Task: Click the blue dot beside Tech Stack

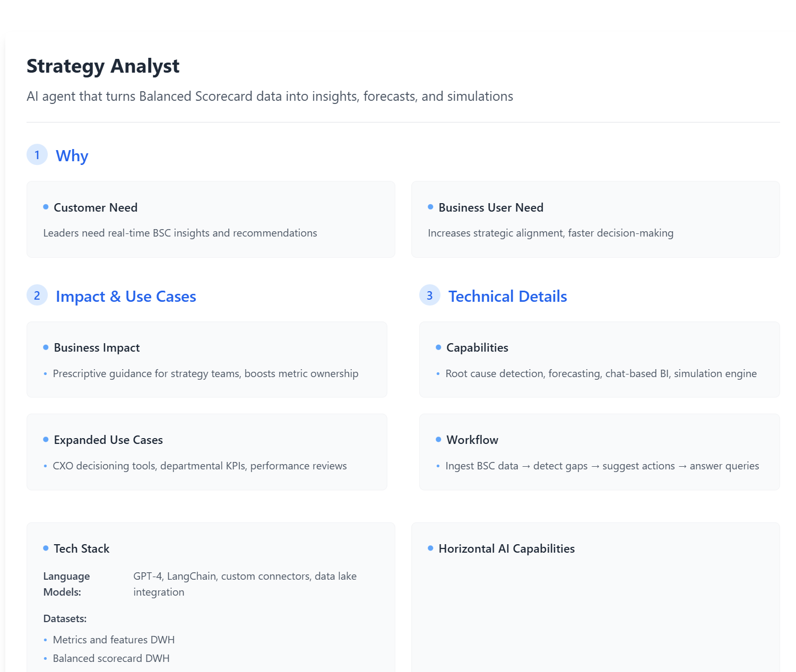Action: (x=46, y=548)
